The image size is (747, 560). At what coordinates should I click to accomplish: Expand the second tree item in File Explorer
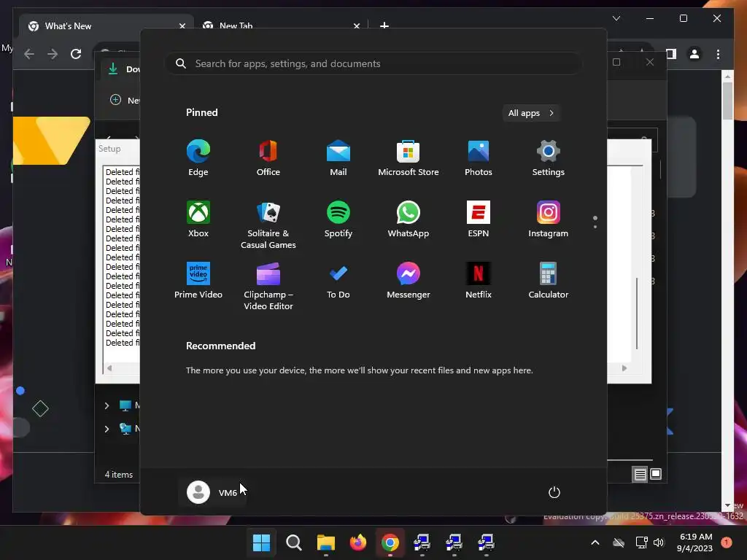point(107,429)
